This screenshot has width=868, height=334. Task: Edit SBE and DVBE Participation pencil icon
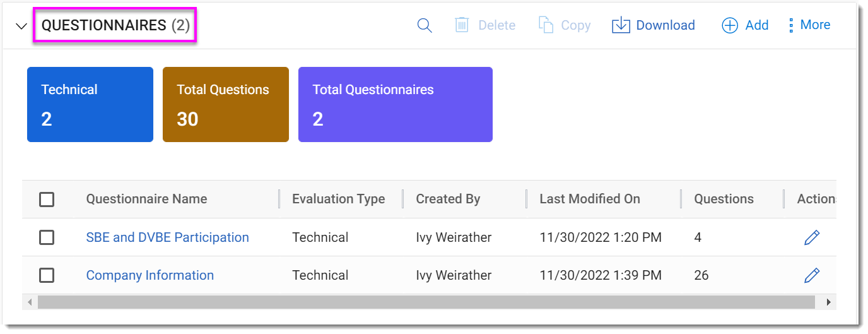[812, 237]
